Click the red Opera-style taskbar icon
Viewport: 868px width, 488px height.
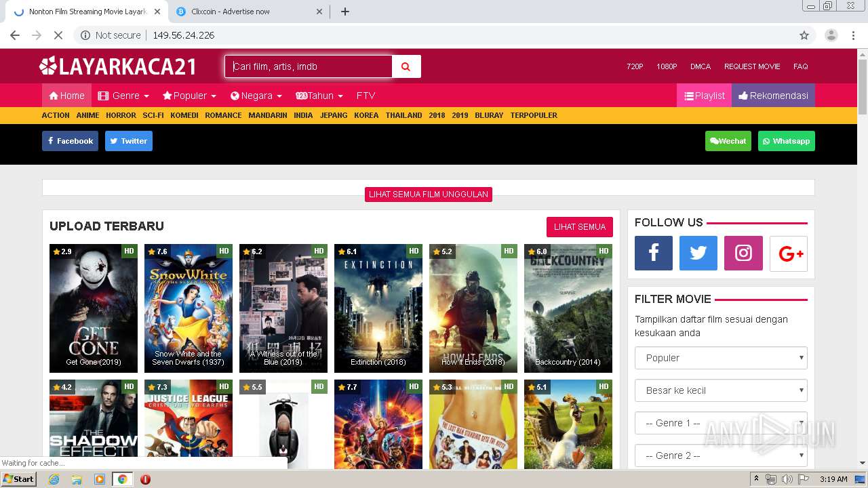tap(145, 479)
